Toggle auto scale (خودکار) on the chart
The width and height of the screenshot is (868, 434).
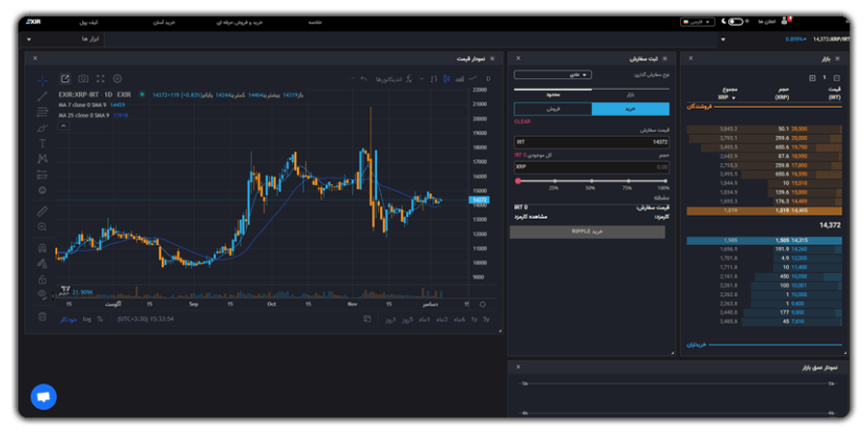click(x=68, y=319)
